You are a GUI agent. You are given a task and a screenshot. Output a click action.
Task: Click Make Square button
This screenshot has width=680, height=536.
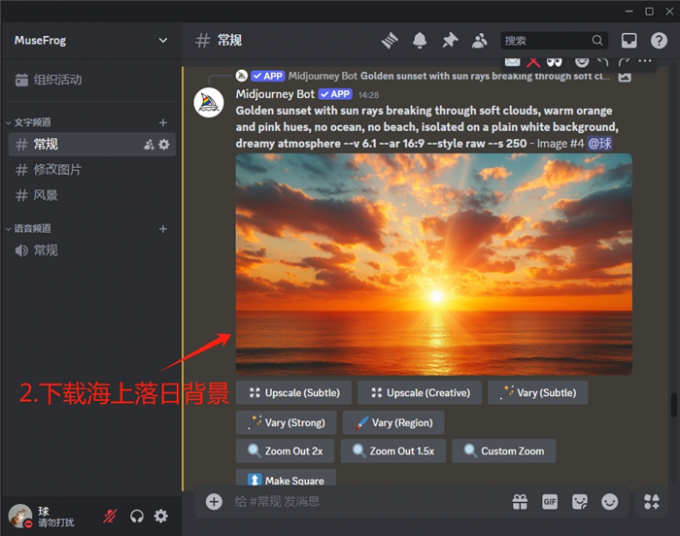286,478
